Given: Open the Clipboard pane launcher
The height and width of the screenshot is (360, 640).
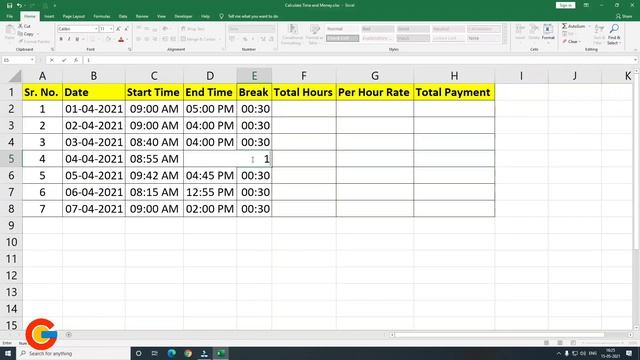Looking at the screenshot, I should 52,49.
